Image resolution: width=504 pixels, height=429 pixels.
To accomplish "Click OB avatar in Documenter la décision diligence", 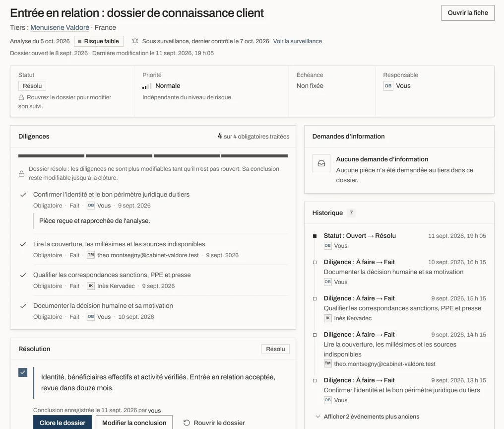I will [x=91, y=317].
